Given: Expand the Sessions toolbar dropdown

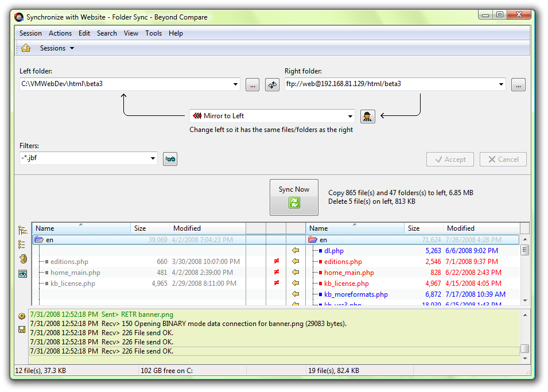Looking at the screenshot, I should [72, 48].
